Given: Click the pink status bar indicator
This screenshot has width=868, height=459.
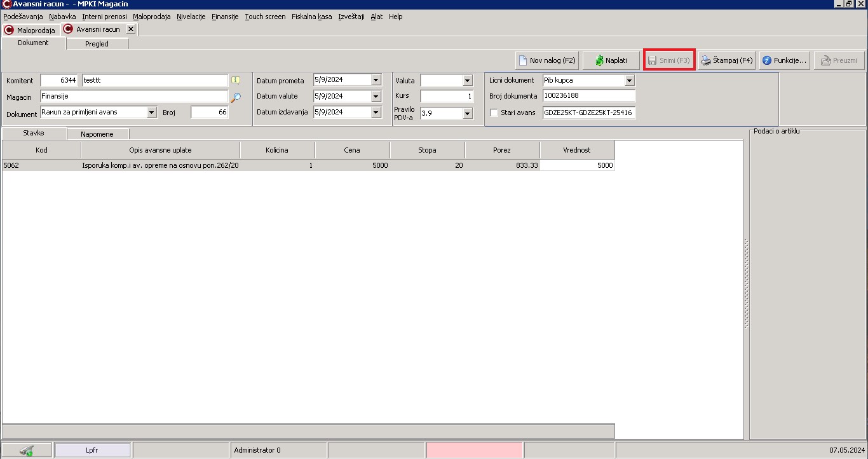Looking at the screenshot, I should pos(474,450).
